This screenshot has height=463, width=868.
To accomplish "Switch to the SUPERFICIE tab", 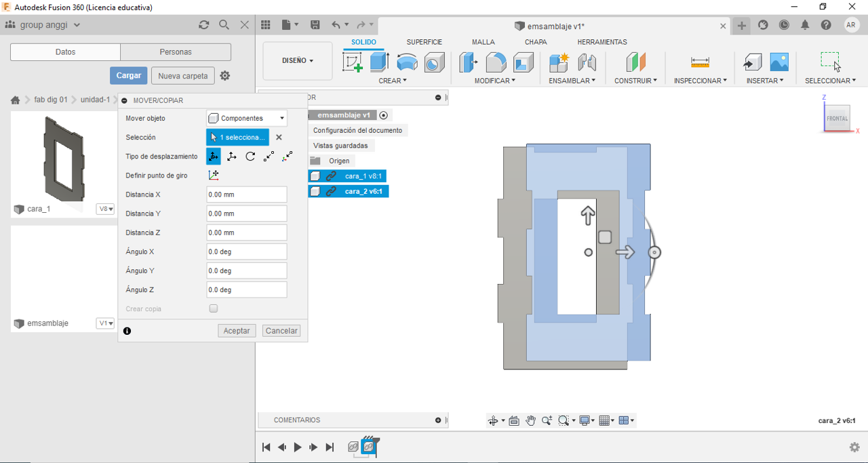I will pyautogui.click(x=425, y=42).
